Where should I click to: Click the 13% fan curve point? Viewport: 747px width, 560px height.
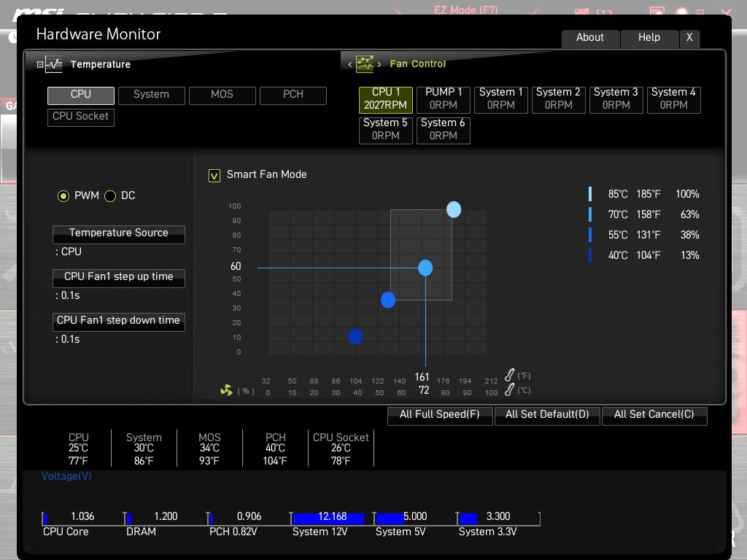(355, 337)
